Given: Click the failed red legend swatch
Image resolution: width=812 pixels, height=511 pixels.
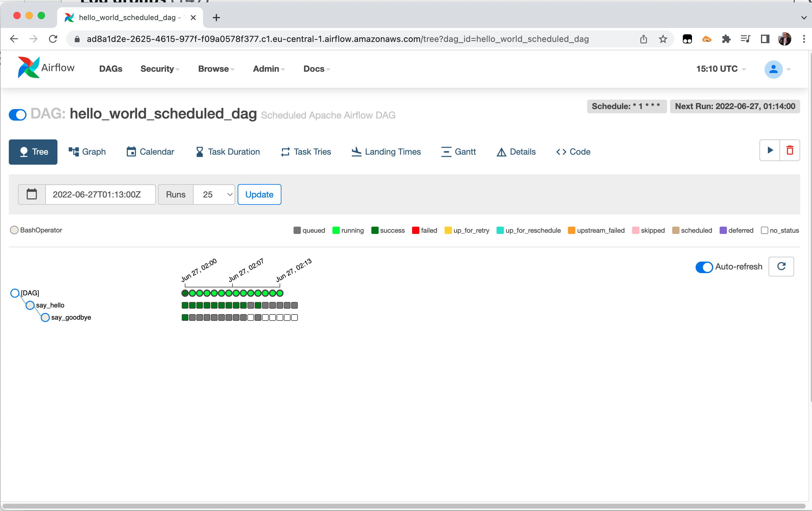Looking at the screenshot, I should point(415,230).
